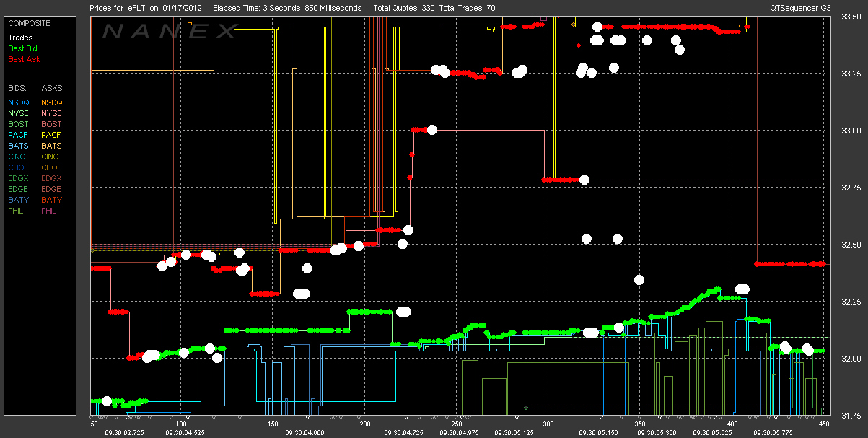
Task: Click the 32.25 price axis label
Action: (851, 302)
